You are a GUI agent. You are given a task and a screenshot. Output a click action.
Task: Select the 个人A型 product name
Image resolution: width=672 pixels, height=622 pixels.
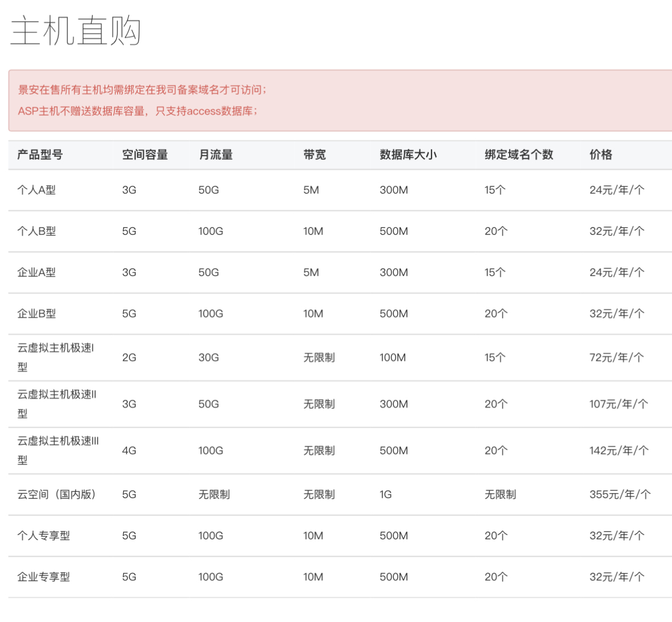tap(36, 190)
